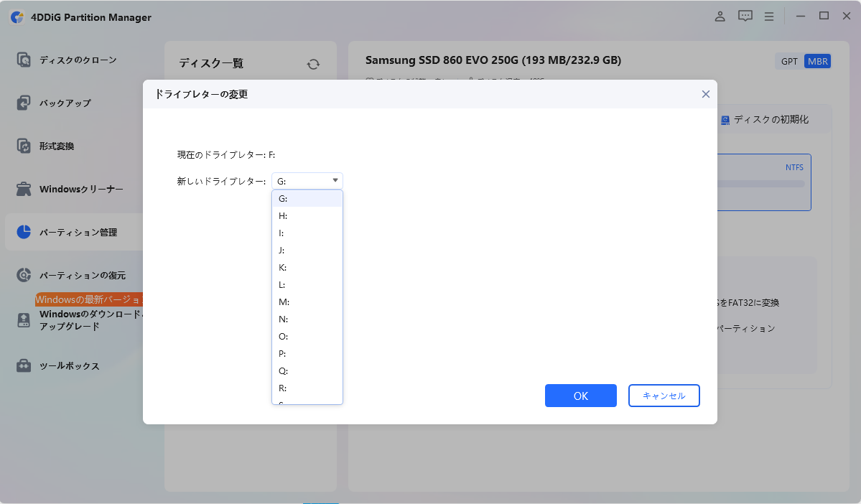
Task: Choose drive letter I: from the list
Action: [x=307, y=233]
